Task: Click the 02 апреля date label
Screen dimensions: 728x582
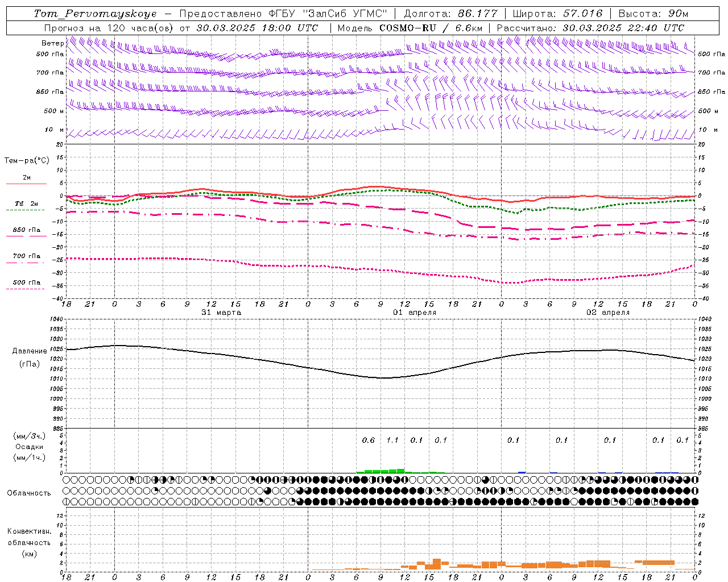Action: 608,313
